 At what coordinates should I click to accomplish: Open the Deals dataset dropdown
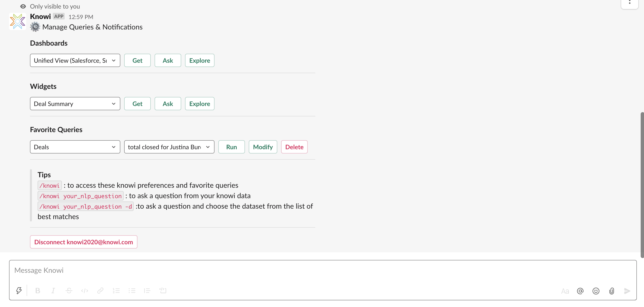(x=75, y=147)
